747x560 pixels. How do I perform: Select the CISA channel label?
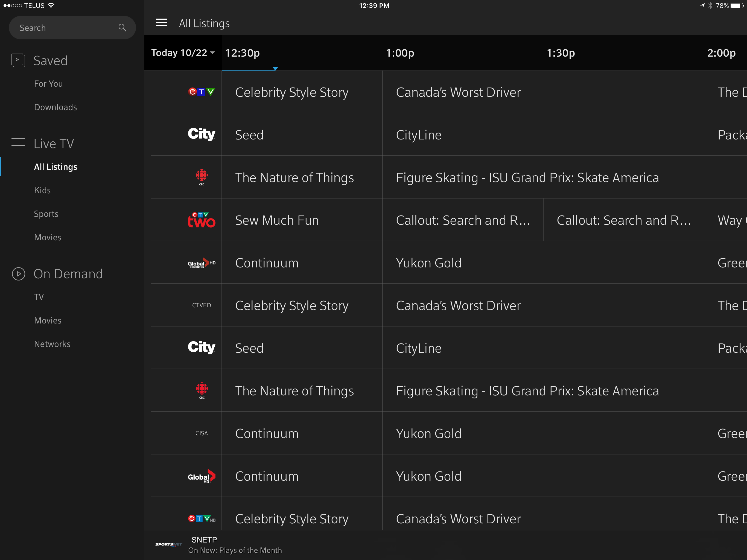coord(202,433)
